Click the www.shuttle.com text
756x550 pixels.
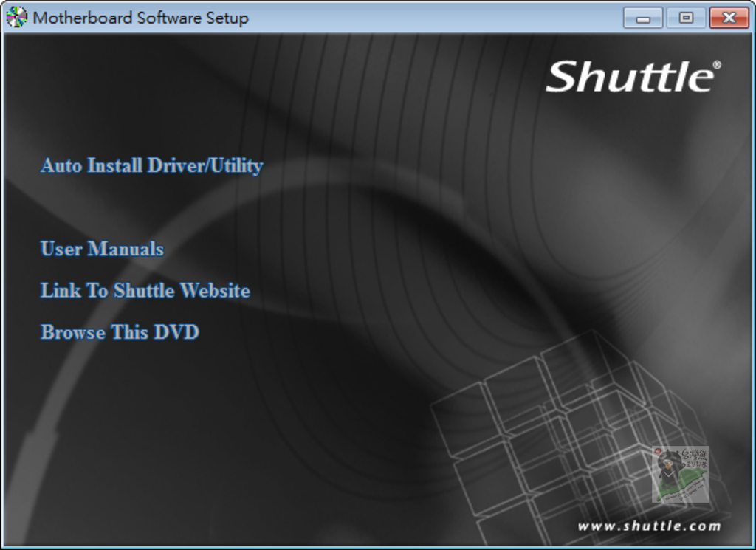tap(649, 526)
